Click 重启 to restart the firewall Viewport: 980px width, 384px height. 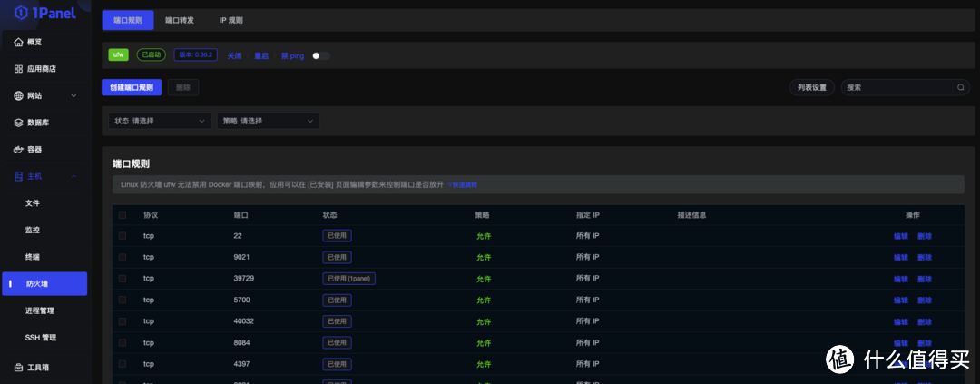(261, 55)
